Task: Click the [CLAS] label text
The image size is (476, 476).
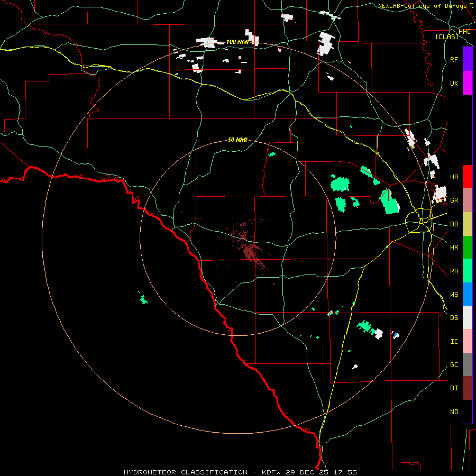Action: [447, 37]
